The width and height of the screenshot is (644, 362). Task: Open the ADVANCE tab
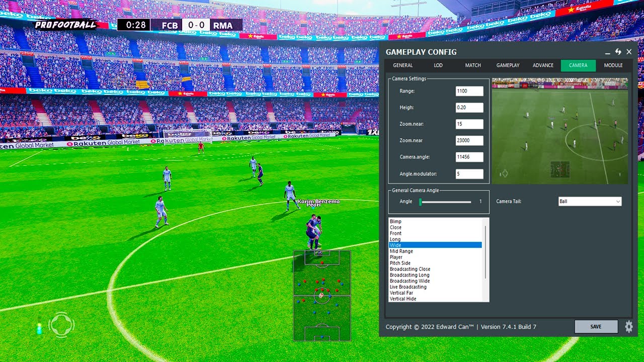click(543, 65)
